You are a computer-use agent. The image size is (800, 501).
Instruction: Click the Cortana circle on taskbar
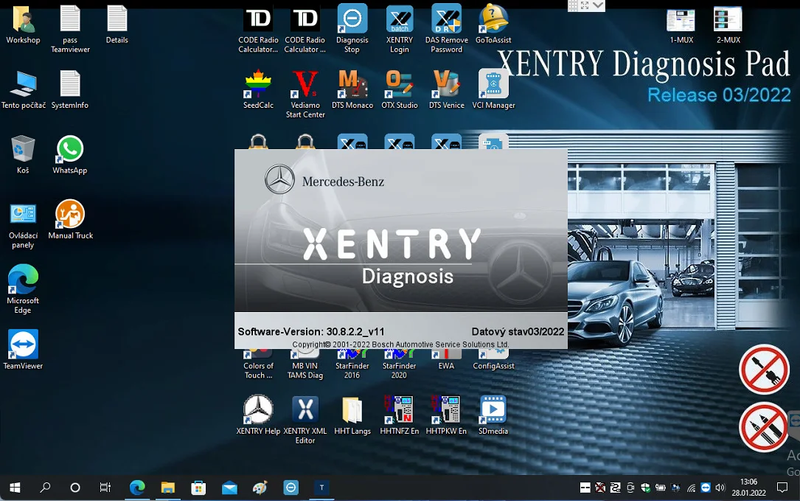(x=75, y=488)
